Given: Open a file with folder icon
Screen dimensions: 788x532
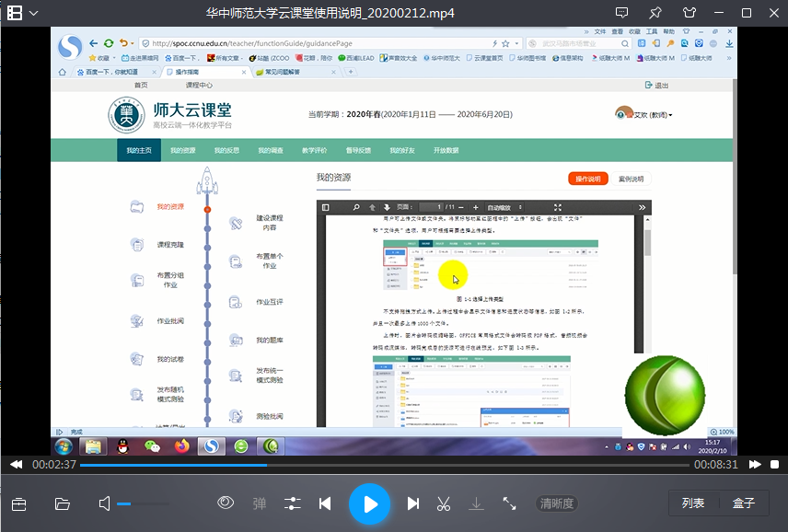Looking at the screenshot, I should 63,503.
